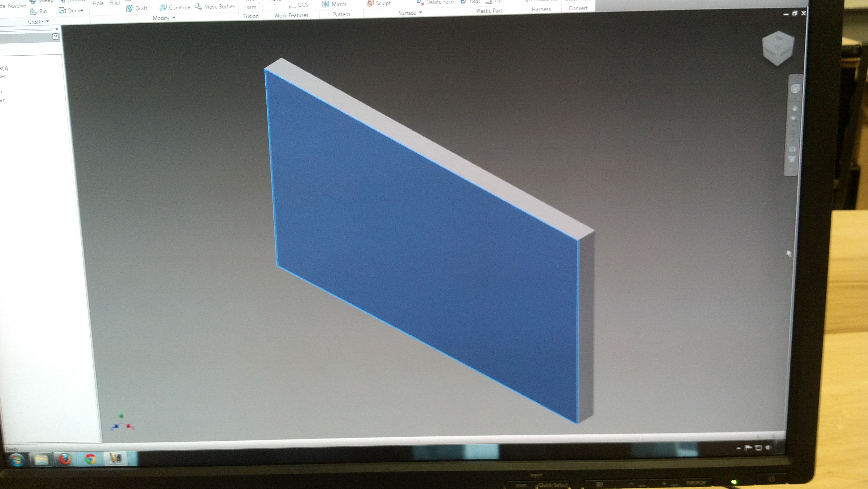Launch the Sculpt surface tool

(379, 3)
